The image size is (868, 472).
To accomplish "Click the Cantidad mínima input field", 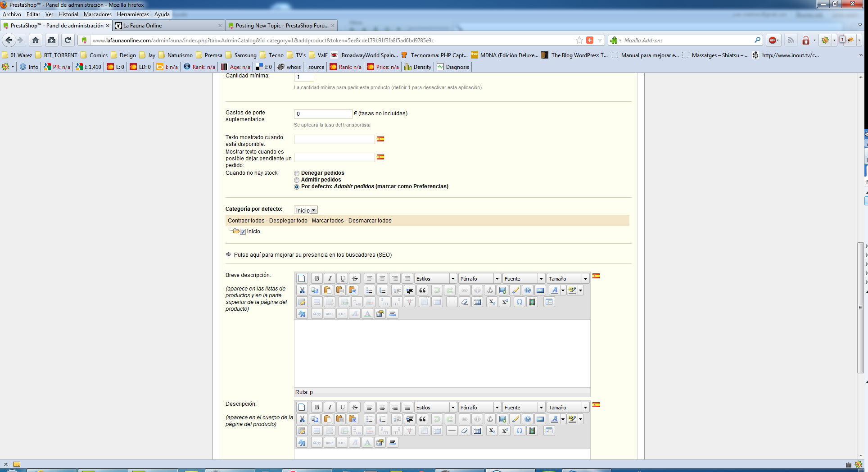I will coord(304,77).
